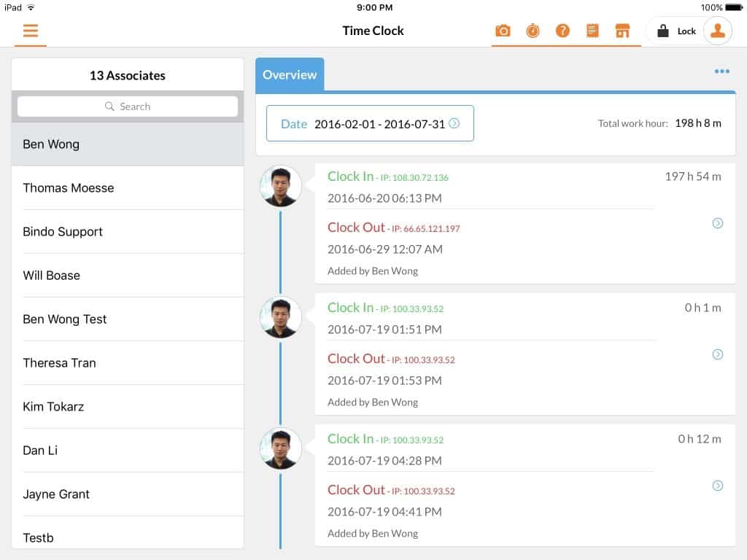The width and height of the screenshot is (747, 560).
Task: Open the three-dot more options menu
Action: [721, 71]
